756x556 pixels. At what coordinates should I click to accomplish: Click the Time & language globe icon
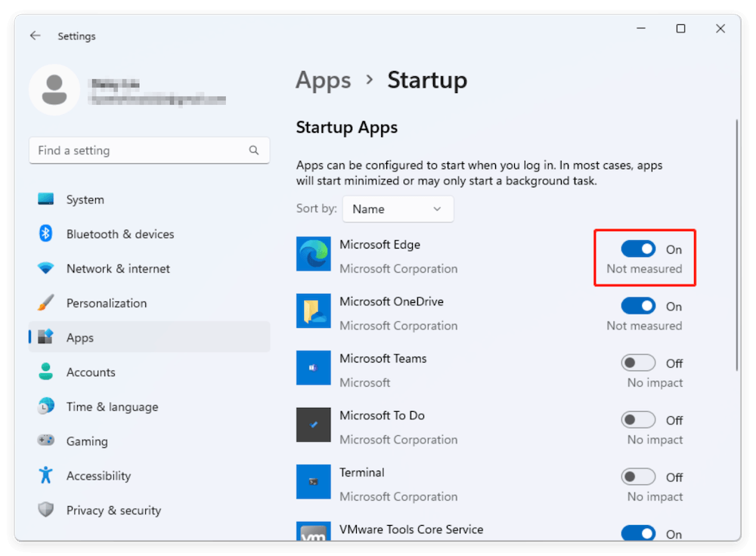(x=46, y=406)
